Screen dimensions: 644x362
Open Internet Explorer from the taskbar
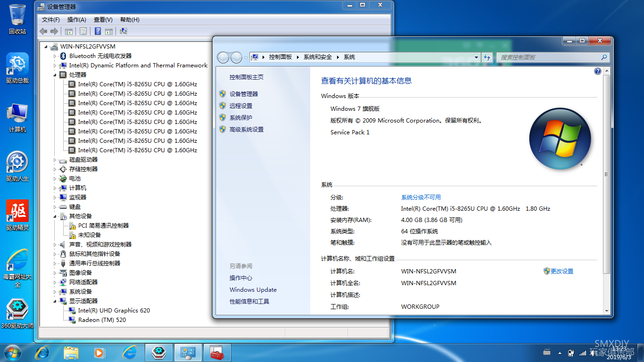pyautogui.click(x=42, y=352)
